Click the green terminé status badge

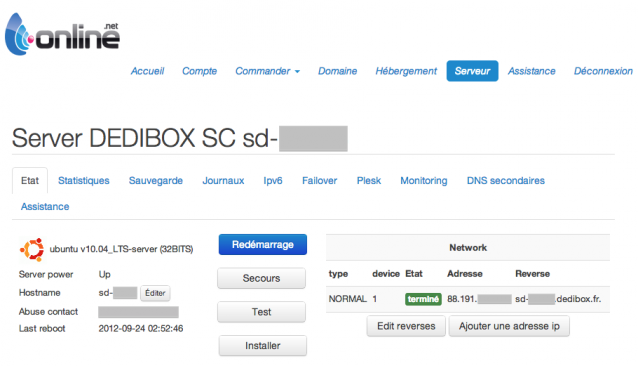423,299
